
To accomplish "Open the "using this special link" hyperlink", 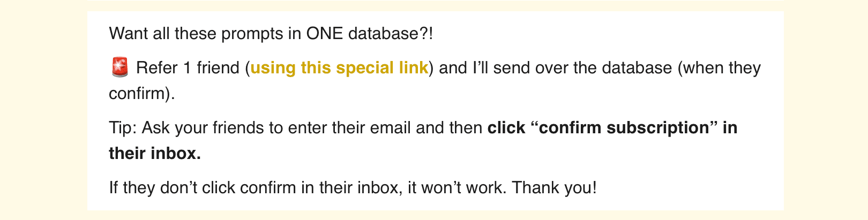I will coord(339,68).
